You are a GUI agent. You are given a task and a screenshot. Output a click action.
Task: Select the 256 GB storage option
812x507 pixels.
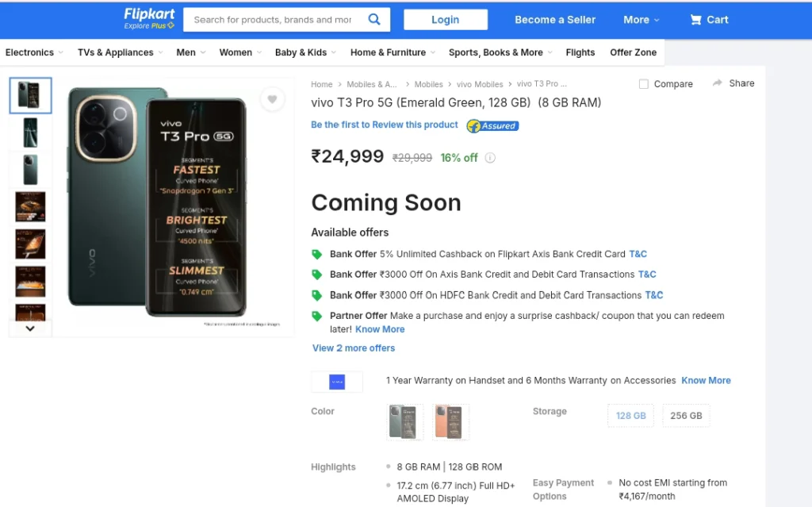point(686,416)
